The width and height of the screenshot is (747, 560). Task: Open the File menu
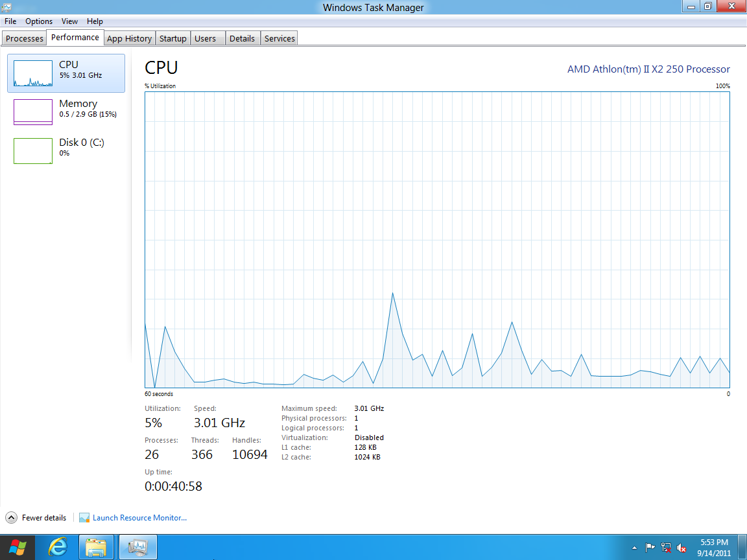10,21
